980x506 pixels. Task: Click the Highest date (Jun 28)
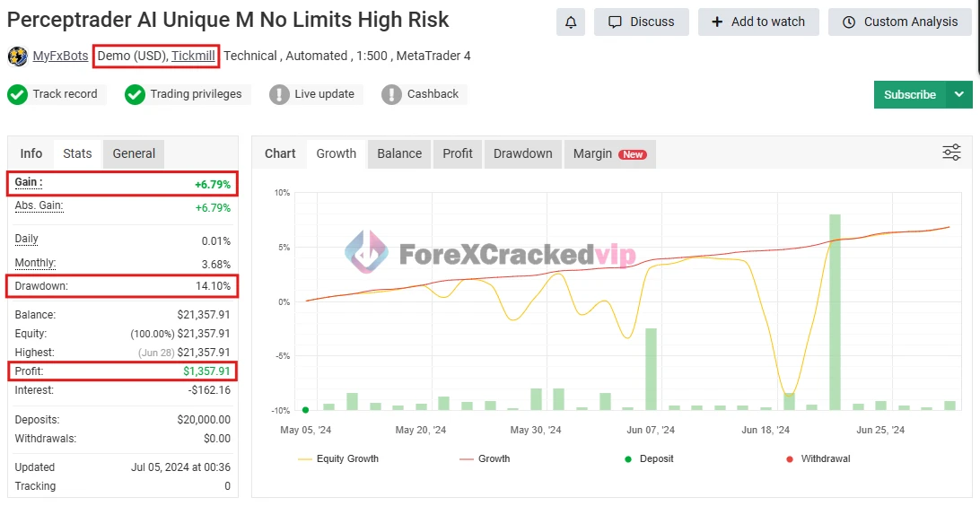click(156, 353)
